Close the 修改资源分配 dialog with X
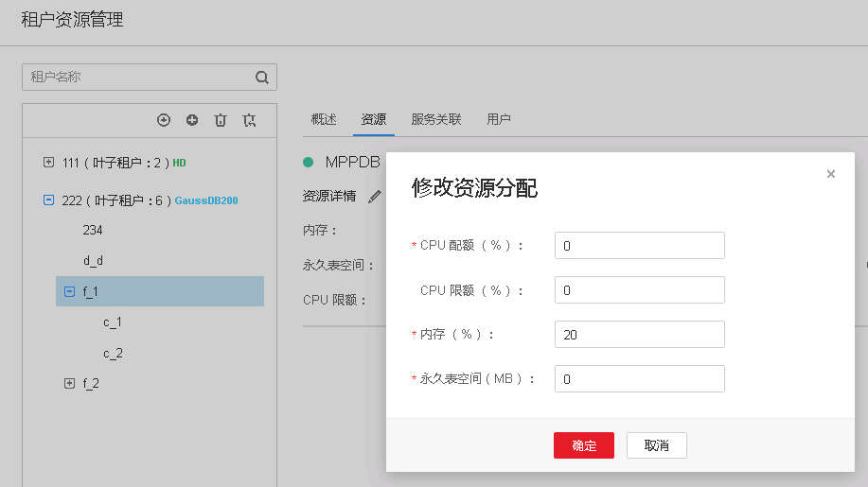The image size is (868, 487). pos(831,174)
